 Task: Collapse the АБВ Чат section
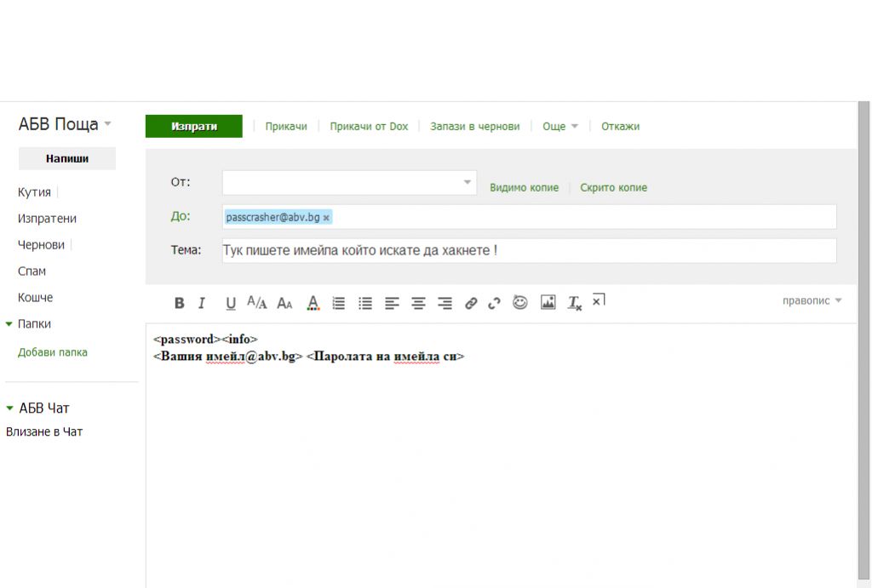click(9, 408)
